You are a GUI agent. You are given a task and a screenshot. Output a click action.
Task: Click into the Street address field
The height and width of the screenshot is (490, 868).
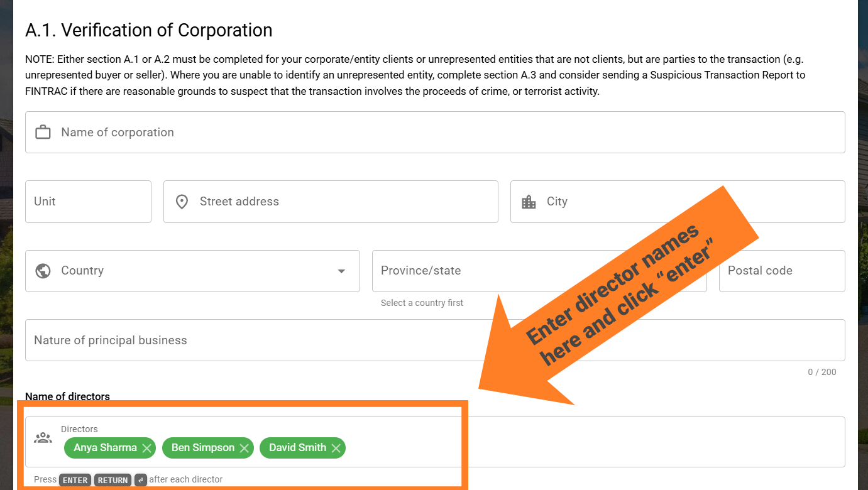coord(331,202)
